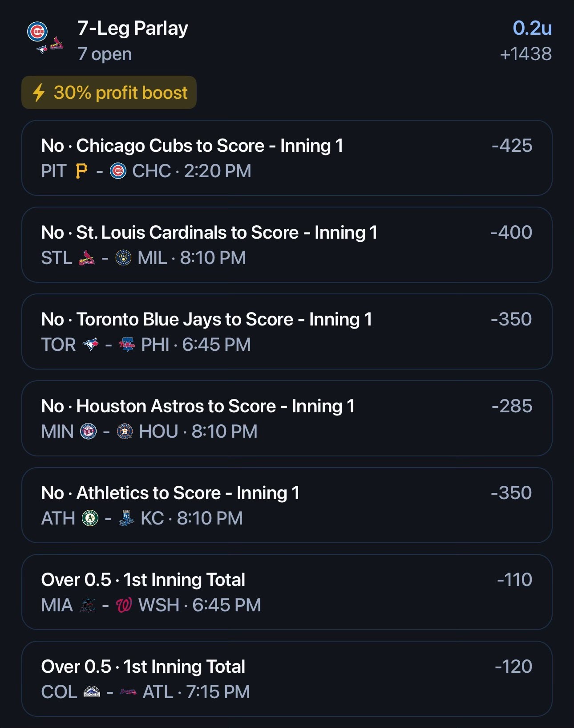Tap the -285 odds for Houston Astros
This screenshot has height=728, width=574.
pyautogui.click(x=512, y=406)
